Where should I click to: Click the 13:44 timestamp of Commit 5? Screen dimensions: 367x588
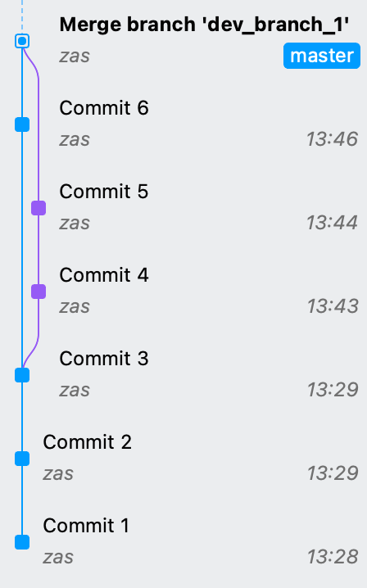332,223
